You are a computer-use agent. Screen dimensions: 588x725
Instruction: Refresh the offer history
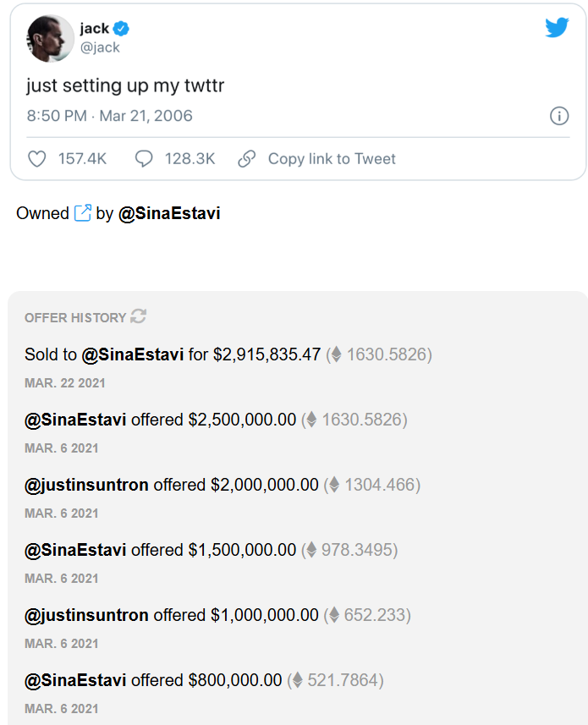139,316
